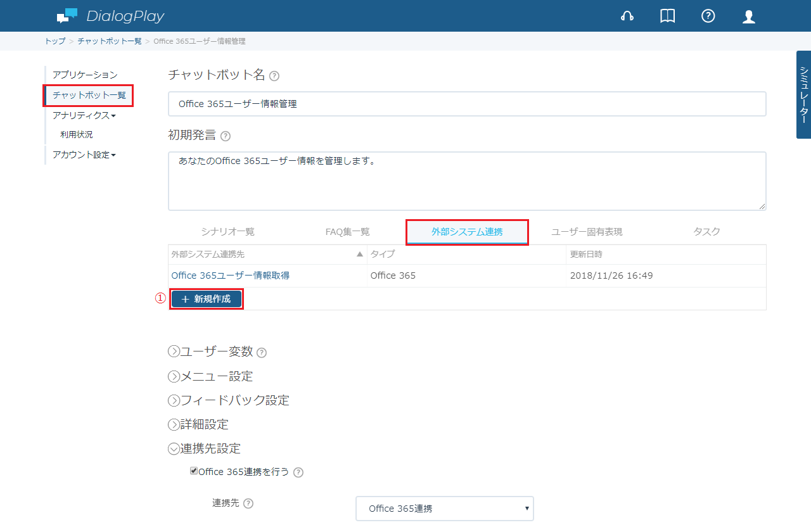Viewport: 811px width, 532px height.
Task: Sort by 外部システム連携先 column arrow
Action: [x=360, y=254]
